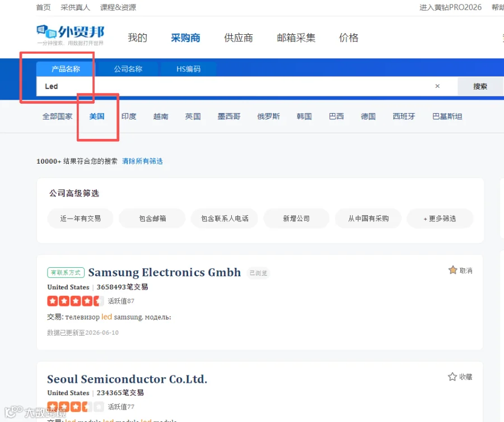504x422 pixels.
Task: Select the 供应商 navigation item
Action: (239, 38)
